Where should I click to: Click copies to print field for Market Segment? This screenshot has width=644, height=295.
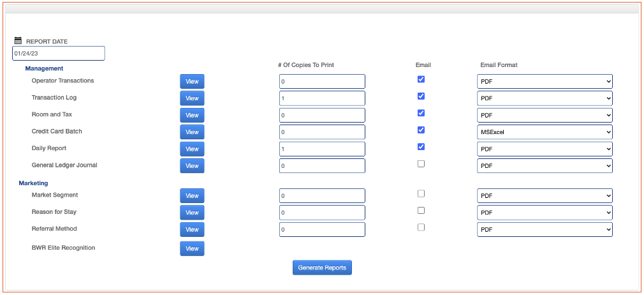point(322,195)
